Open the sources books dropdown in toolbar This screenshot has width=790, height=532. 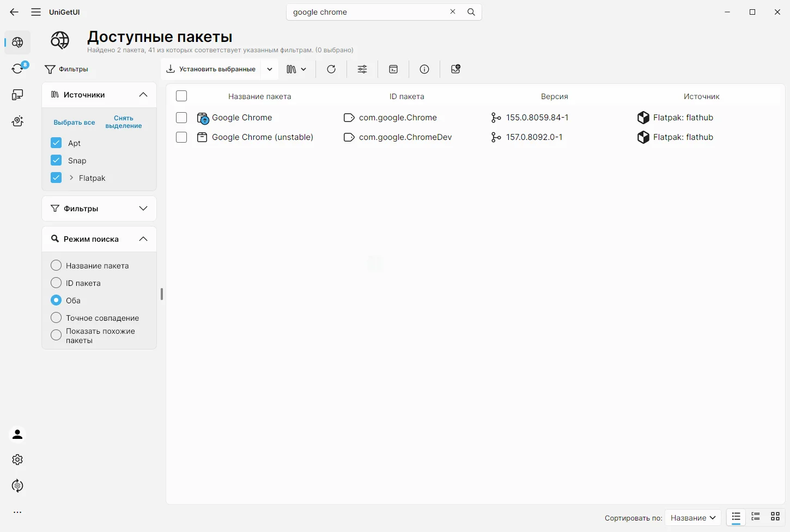coord(296,69)
